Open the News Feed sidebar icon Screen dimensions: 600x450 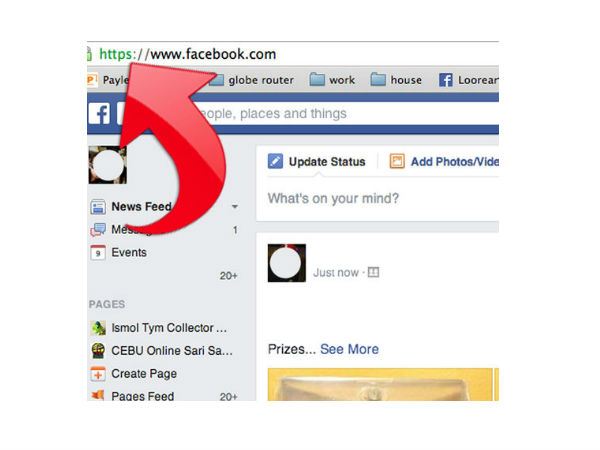coord(98,207)
